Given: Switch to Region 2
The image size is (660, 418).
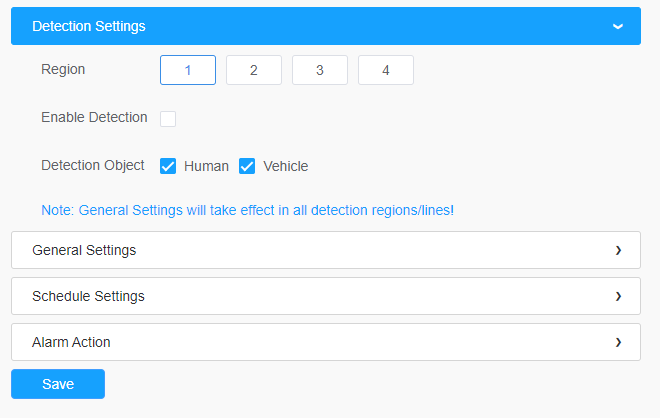Looking at the screenshot, I should click(254, 70).
